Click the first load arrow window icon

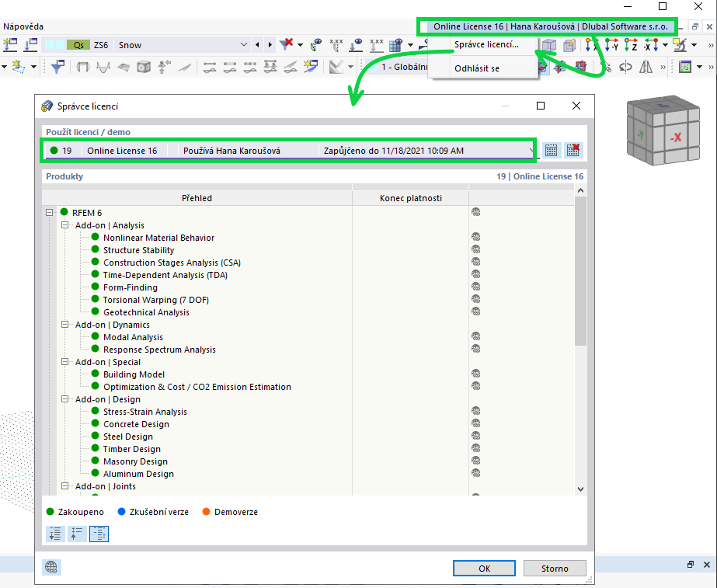click(x=10, y=45)
